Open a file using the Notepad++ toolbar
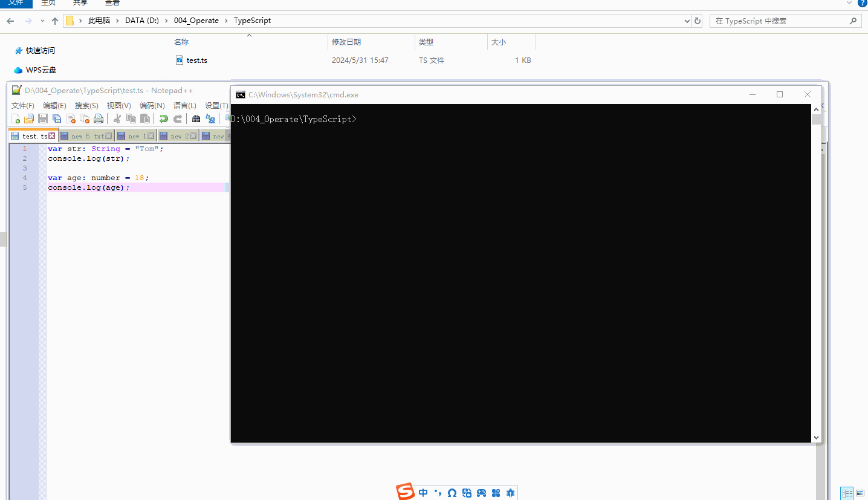 coord(28,119)
